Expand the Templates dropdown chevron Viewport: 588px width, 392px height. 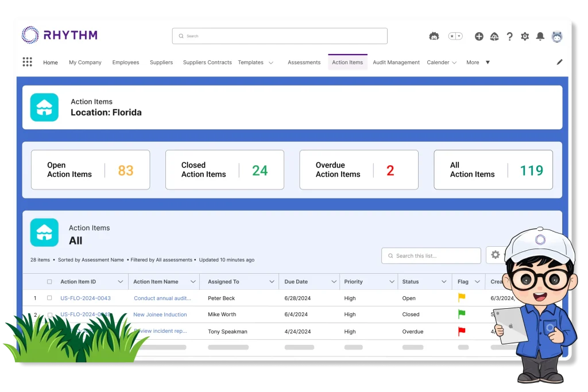pyautogui.click(x=271, y=63)
